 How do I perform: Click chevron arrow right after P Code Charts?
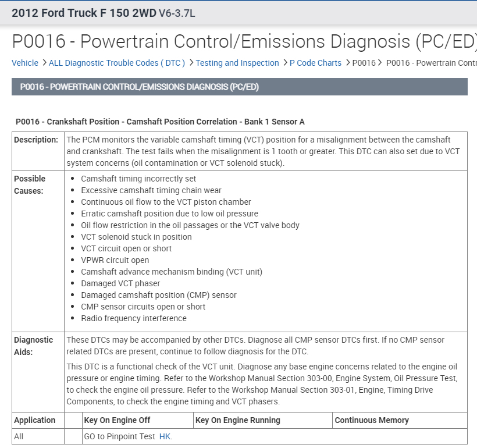tap(348, 63)
